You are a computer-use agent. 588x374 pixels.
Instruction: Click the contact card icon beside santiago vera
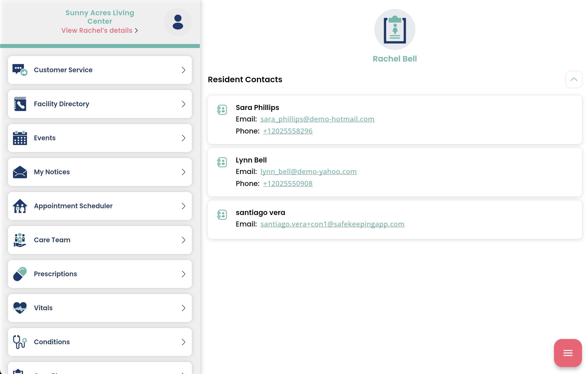tap(222, 215)
